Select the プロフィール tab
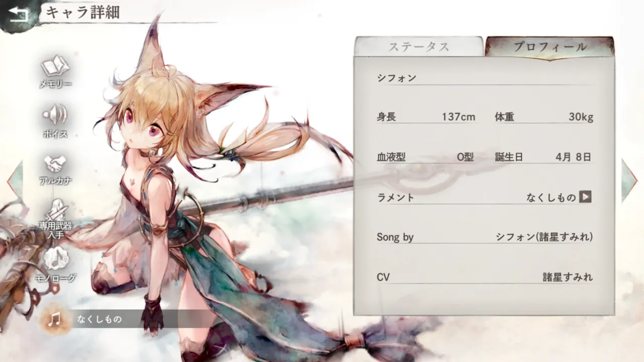 tap(550, 47)
